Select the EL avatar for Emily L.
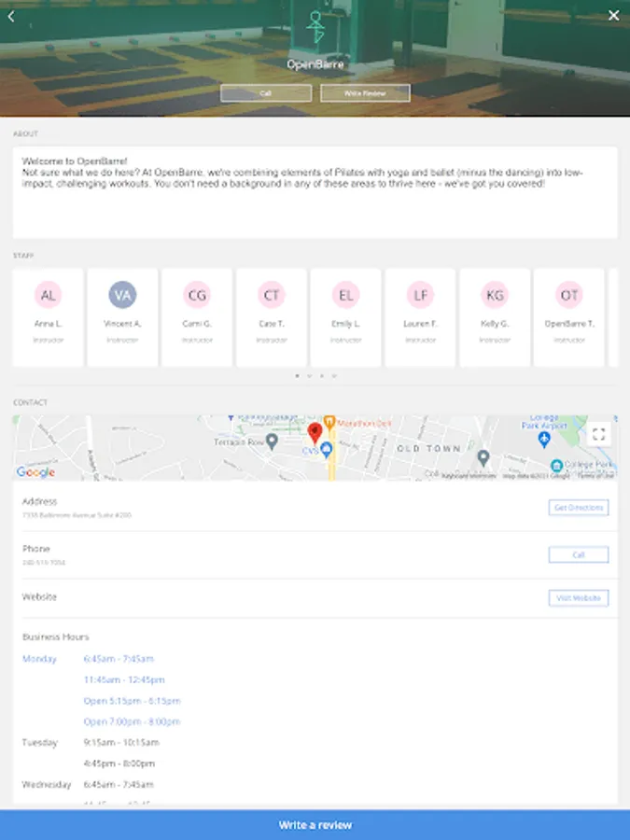This screenshot has height=840, width=630. tap(346, 295)
